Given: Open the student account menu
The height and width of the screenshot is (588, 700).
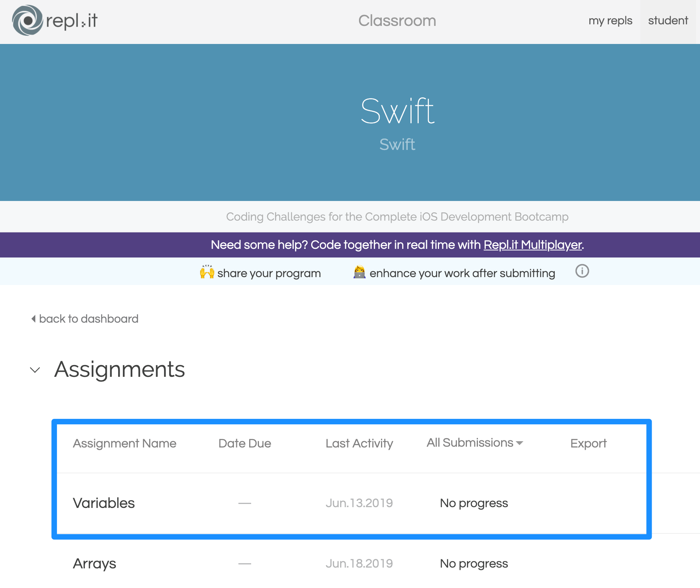Looking at the screenshot, I should (668, 20).
